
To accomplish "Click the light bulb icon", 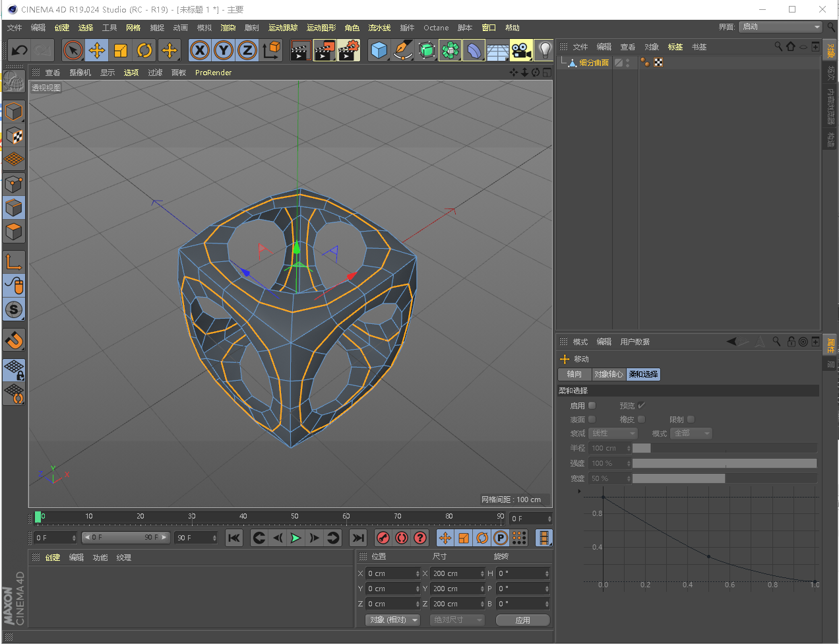I will pos(544,50).
